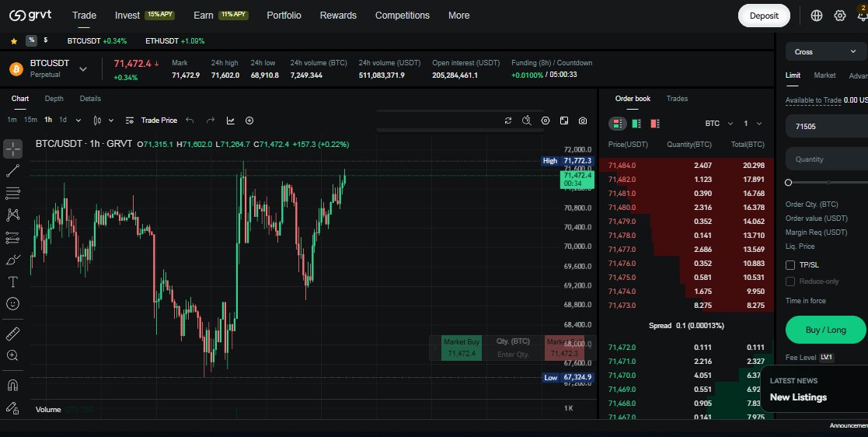868x437 pixels.
Task: Click the add/compare symbol plus icon
Action: 249,121
